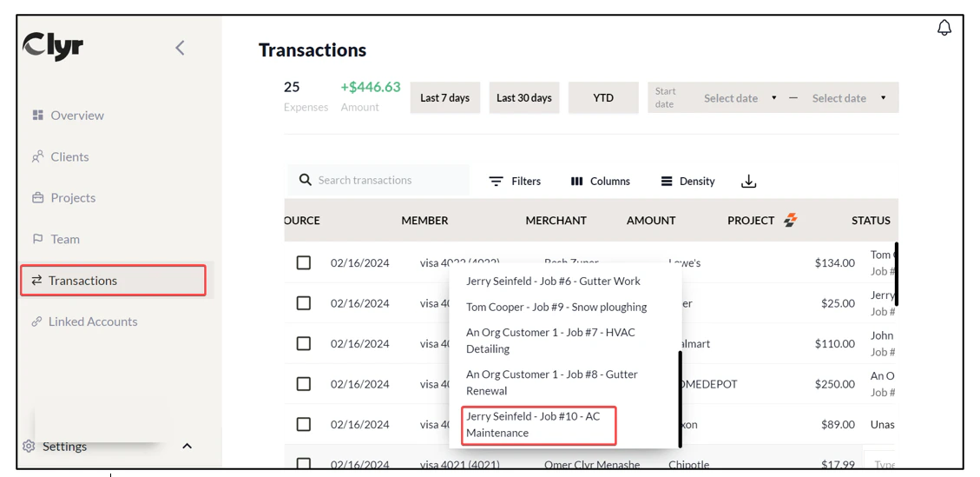Image resolution: width=980 pixels, height=477 pixels.
Task: Tick the checkbox for the $89.00 row
Action: (304, 424)
